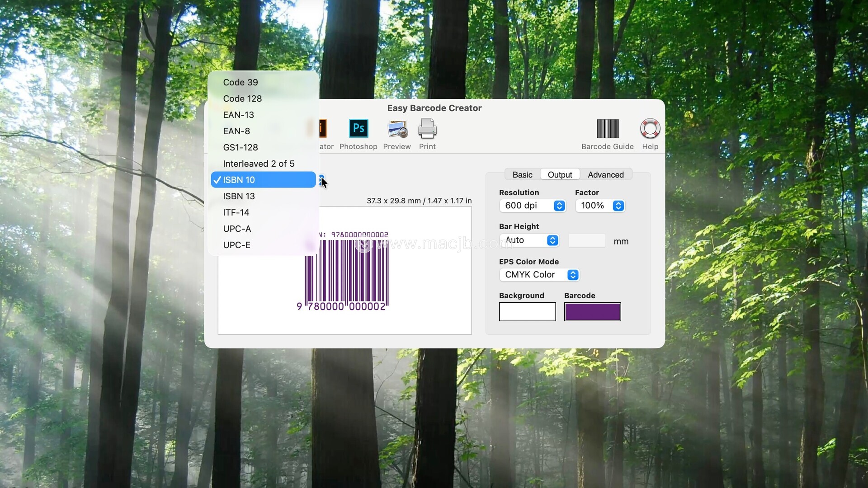This screenshot has width=868, height=488.
Task: Click the bar height mm field
Action: pyautogui.click(x=586, y=241)
